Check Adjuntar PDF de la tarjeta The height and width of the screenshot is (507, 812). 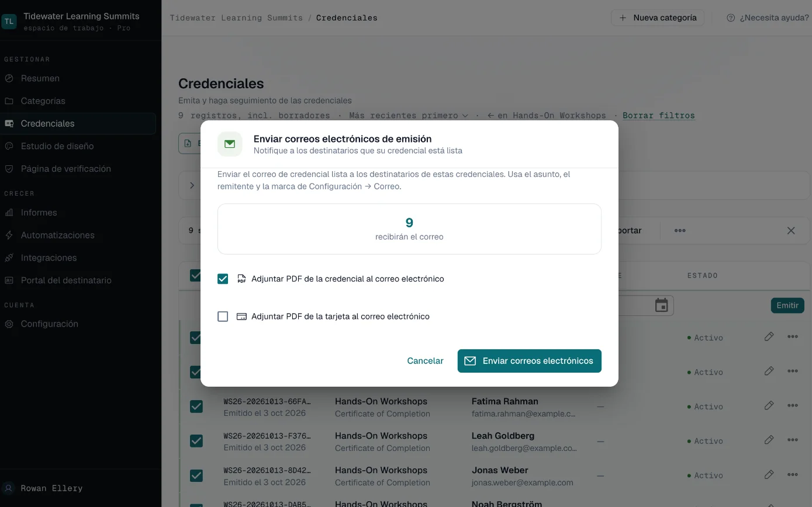(x=223, y=317)
